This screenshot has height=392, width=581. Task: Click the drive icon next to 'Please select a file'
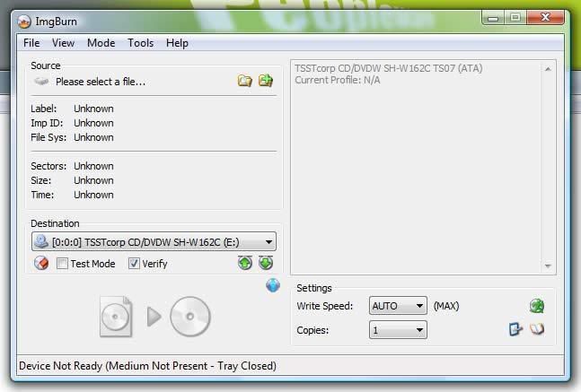[x=41, y=81]
